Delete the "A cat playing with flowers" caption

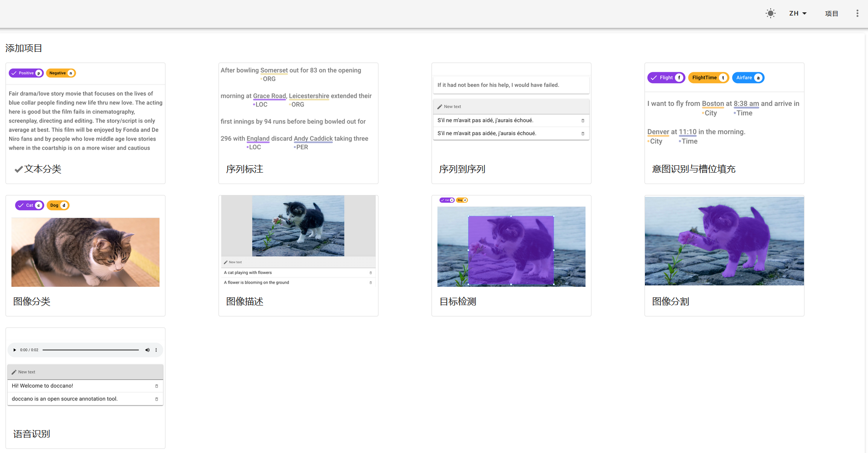[x=370, y=272]
